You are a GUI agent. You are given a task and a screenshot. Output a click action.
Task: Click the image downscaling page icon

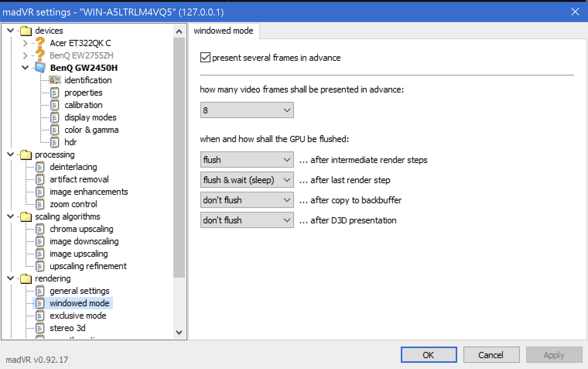coord(40,241)
